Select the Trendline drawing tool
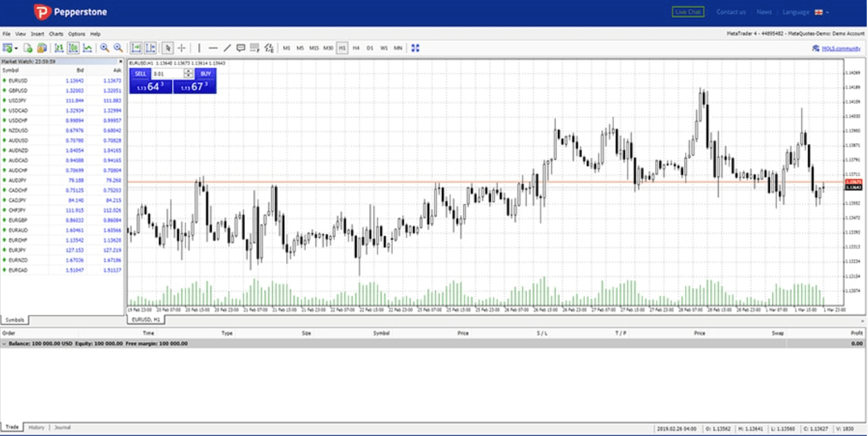Screen dimensions: 868x436 click(227, 48)
